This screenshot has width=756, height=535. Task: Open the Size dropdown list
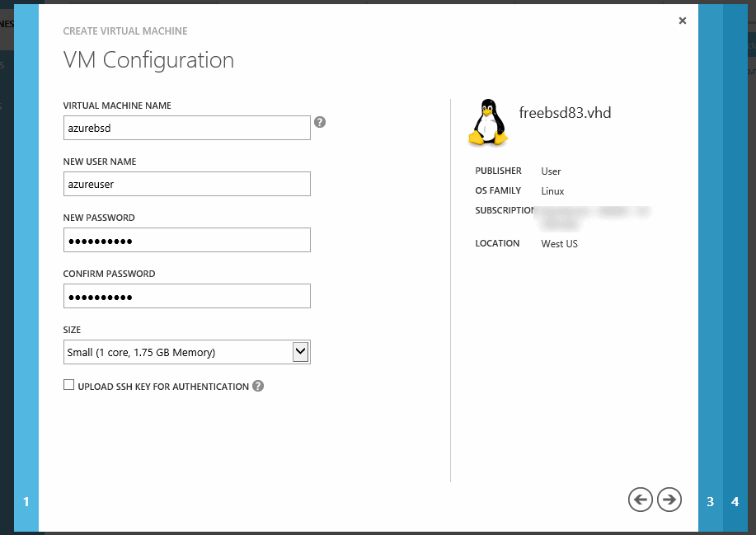(300, 352)
